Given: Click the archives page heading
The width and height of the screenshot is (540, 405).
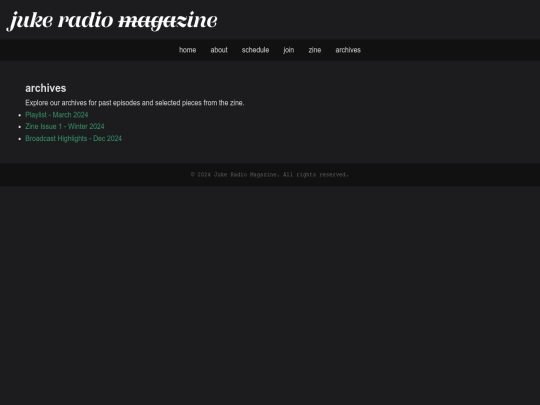Looking at the screenshot, I should pos(45,89).
